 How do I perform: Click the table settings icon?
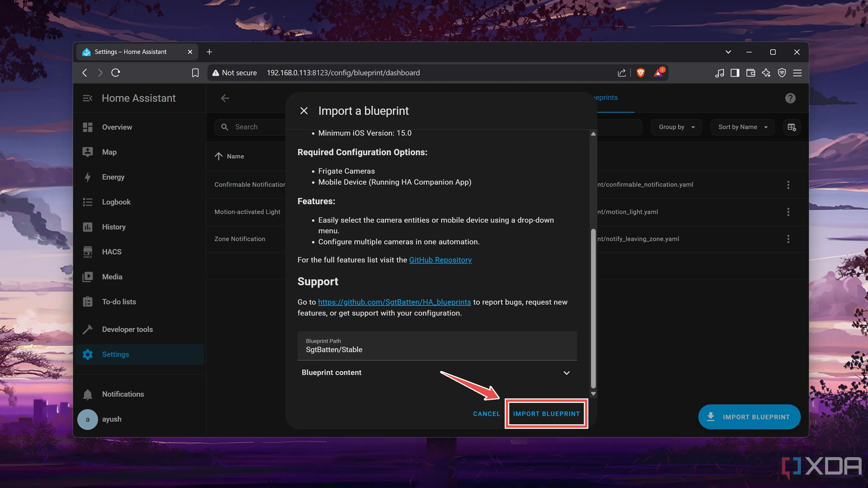[x=792, y=127]
